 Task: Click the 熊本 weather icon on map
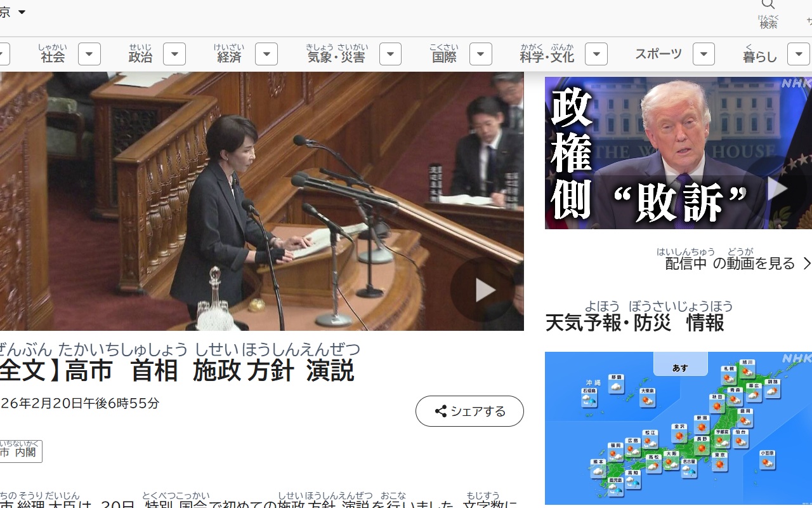tap(598, 469)
